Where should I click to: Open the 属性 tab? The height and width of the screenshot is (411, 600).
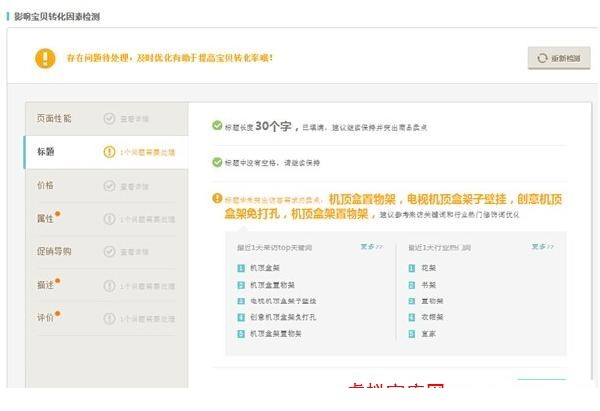[x=107, y=219]
